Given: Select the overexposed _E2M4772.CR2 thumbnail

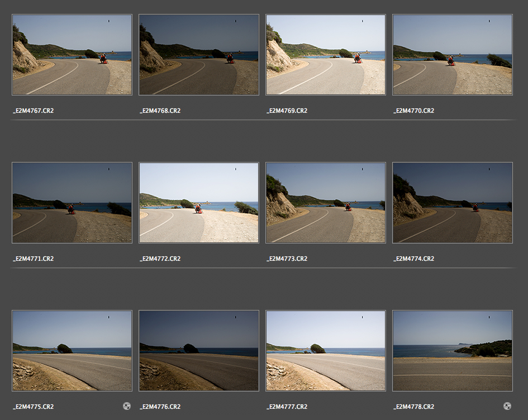Looking at the screenshot, I should click(199, 203).
